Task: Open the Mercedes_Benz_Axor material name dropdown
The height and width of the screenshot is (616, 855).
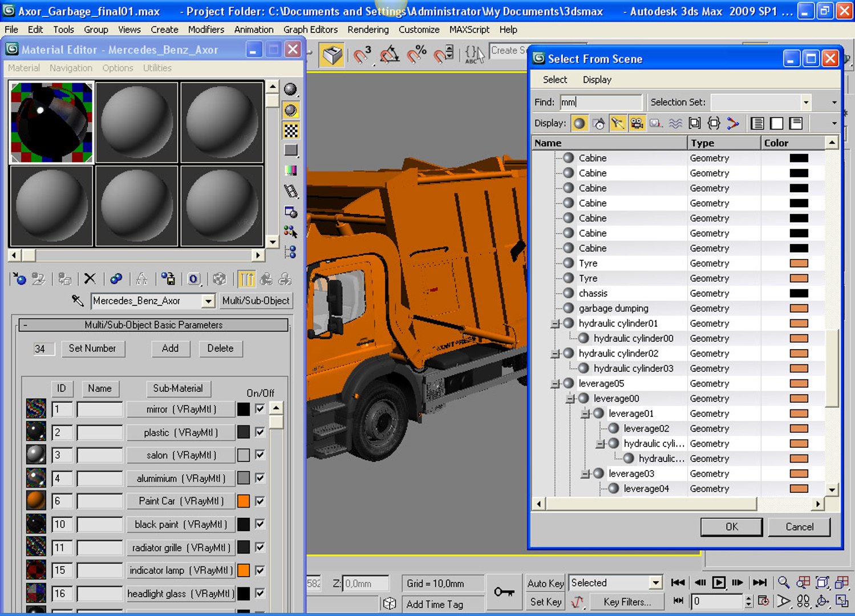Action: pos(209,301)
